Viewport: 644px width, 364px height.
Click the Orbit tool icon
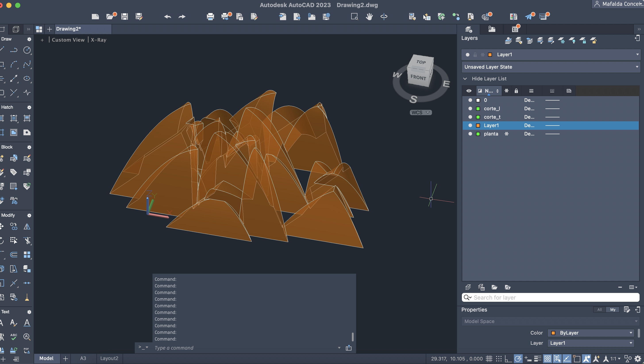384,17
